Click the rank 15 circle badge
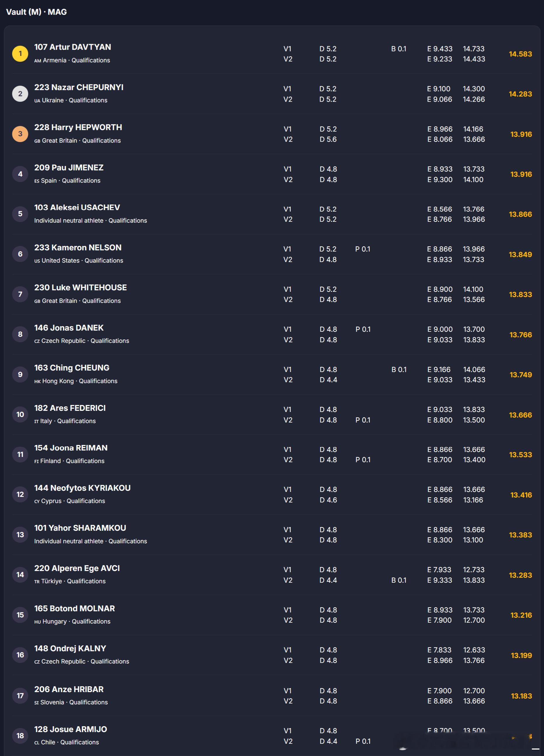544x756 pixels. 20,615
